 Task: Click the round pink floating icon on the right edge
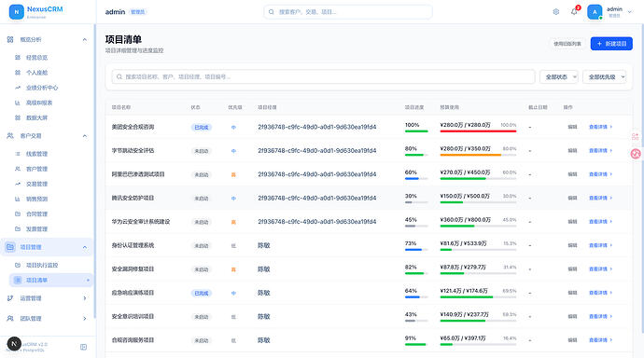click(x=636, y=154)
